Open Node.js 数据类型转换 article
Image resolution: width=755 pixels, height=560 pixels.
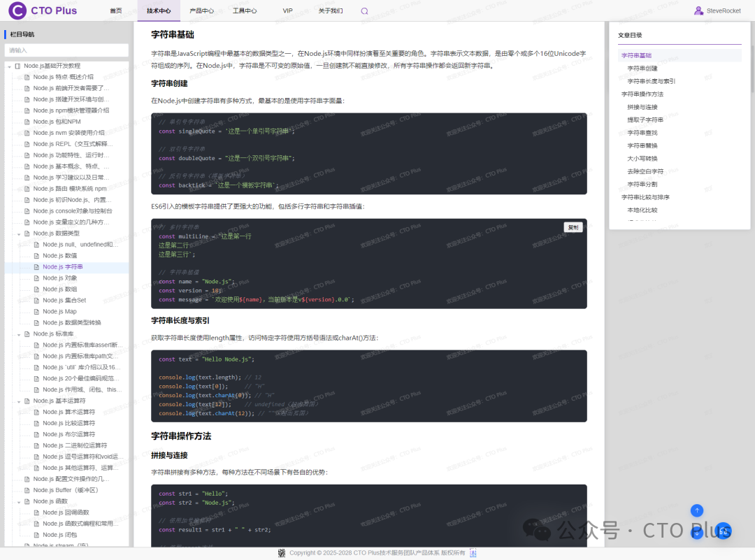72,322
